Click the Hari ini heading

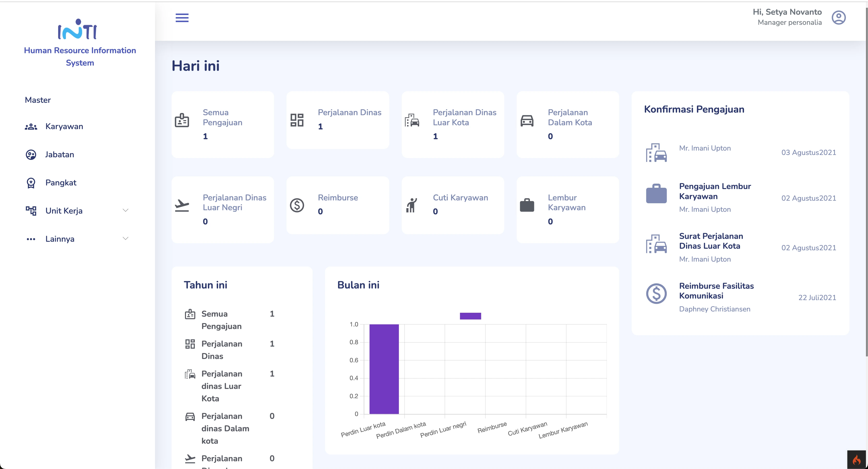(x=196, y=66)
